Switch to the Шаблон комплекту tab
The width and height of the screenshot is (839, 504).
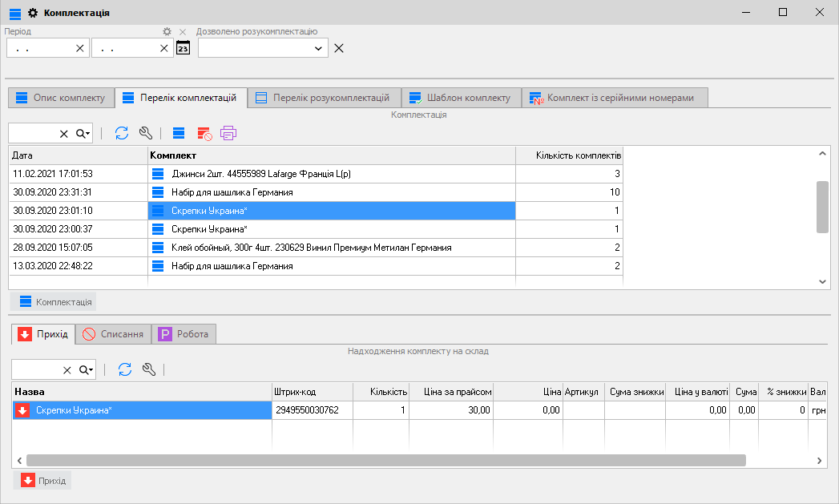pos(460,98)
